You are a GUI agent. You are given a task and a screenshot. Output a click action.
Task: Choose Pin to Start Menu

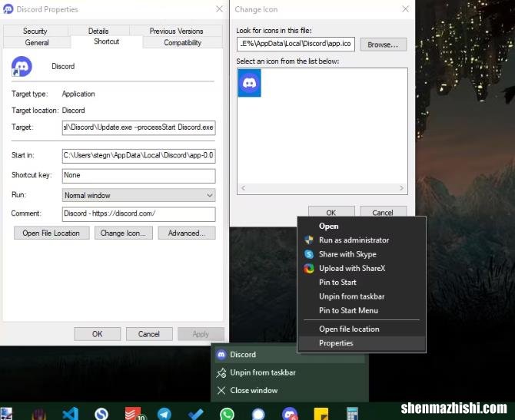coord(361,310)
